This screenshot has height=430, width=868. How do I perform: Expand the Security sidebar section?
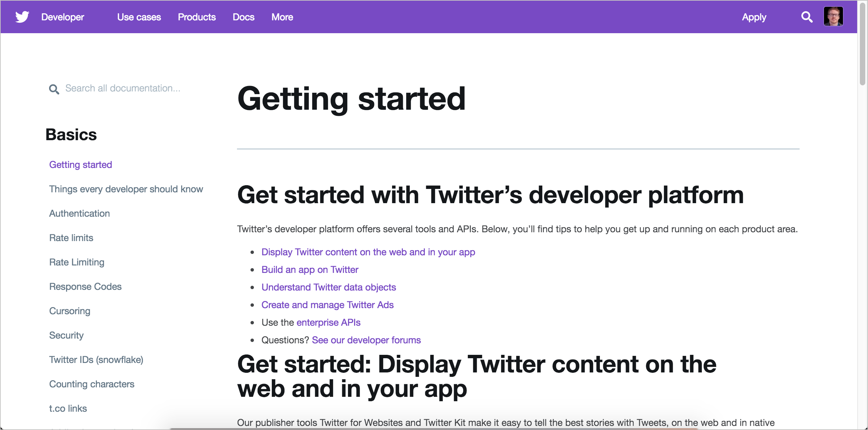66,335
